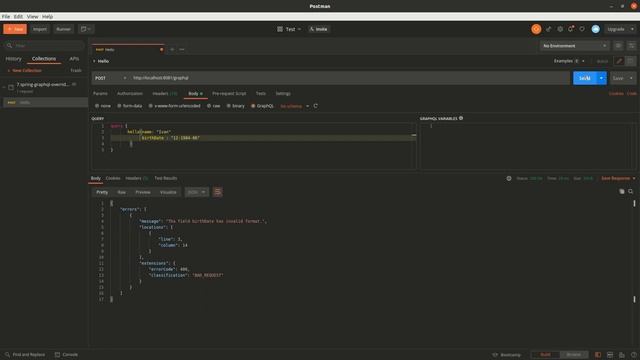Click the heart icon in header
The width and height of the screenshot is (640, 360).
pyautogui.click(x=582, y=29)
